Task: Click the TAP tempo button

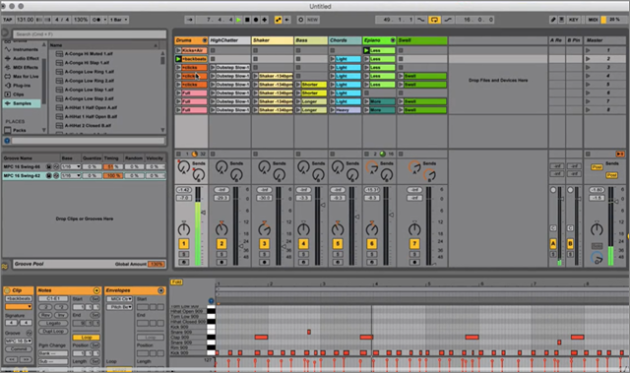Action: tap(8, 19)
